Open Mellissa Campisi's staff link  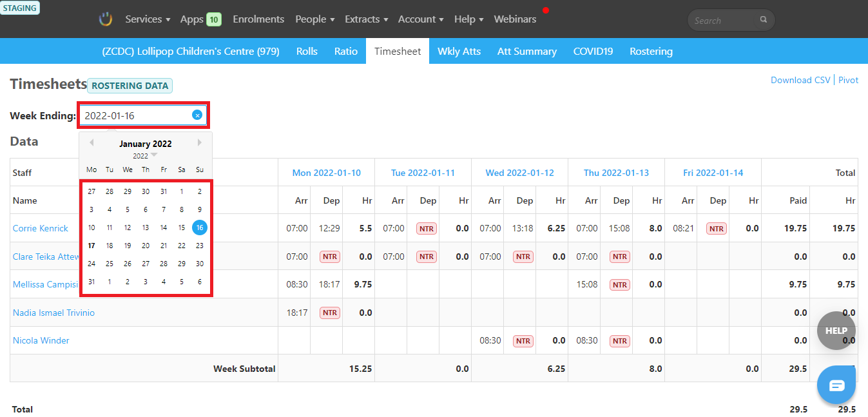point(46,284)
